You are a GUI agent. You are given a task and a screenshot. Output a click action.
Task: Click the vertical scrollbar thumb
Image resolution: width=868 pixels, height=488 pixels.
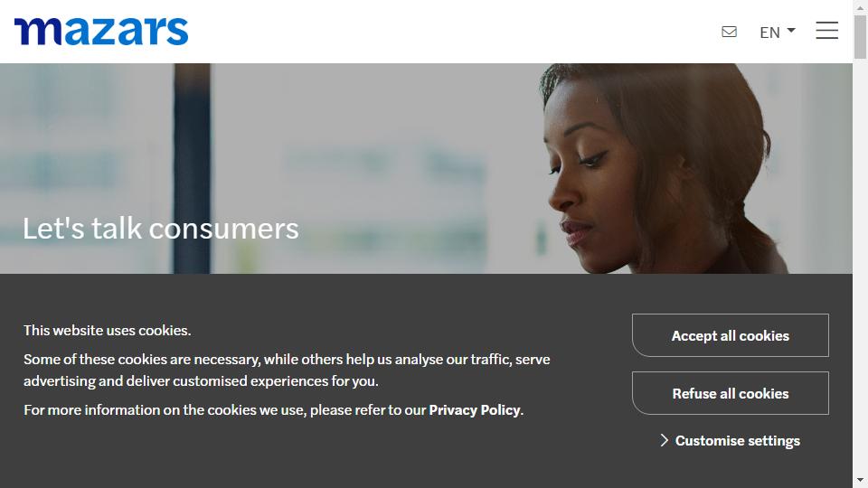click(x=860, y=36)
